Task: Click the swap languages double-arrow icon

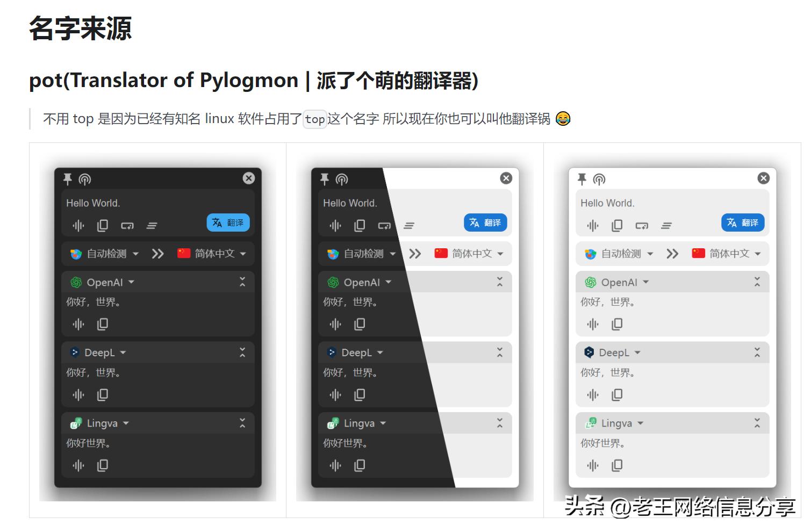Action: coord(158,254)
